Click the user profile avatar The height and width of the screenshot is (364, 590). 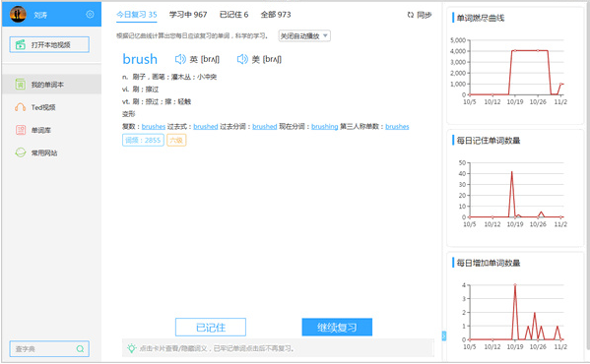18,15
